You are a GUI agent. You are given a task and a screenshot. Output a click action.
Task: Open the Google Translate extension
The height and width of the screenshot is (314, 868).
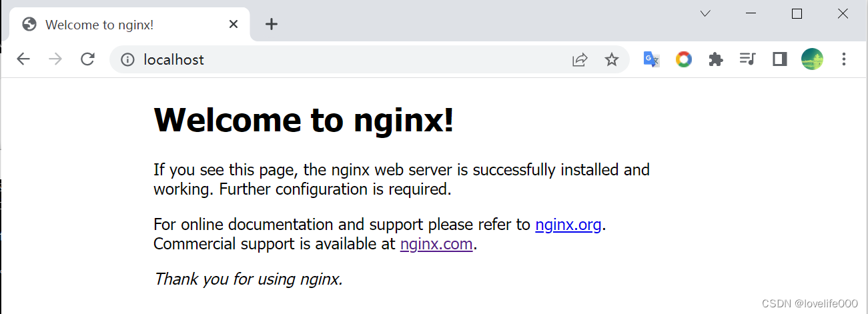coord(651,59)
